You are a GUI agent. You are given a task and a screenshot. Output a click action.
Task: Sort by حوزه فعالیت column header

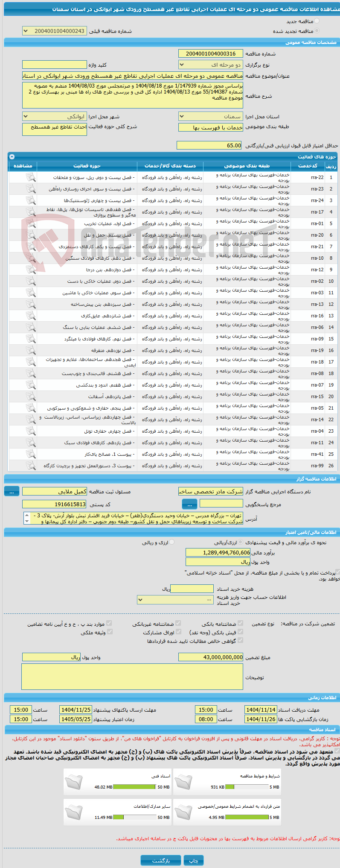87,166
